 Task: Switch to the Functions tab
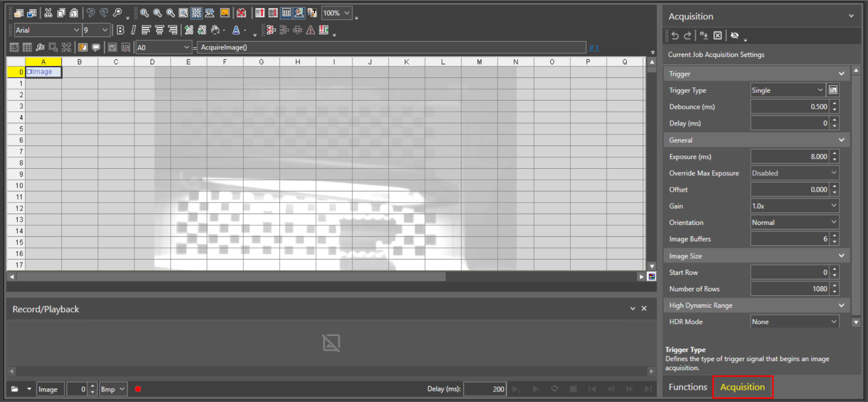point(687,387)
